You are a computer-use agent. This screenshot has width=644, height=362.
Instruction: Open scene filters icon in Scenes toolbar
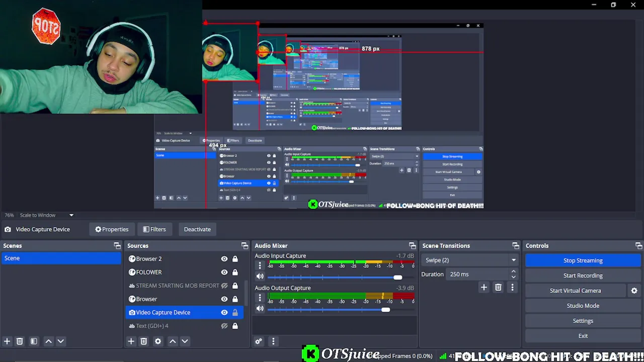click(x=34, y=341)
